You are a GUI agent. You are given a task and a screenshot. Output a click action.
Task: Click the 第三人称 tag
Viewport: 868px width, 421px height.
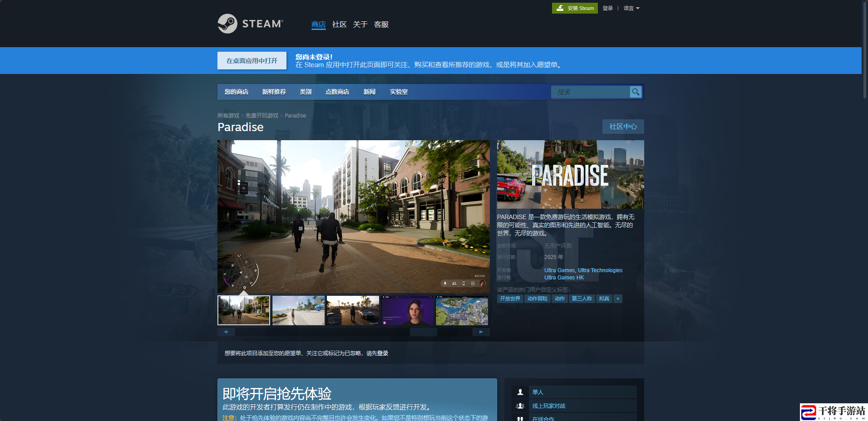click(582, 299)
